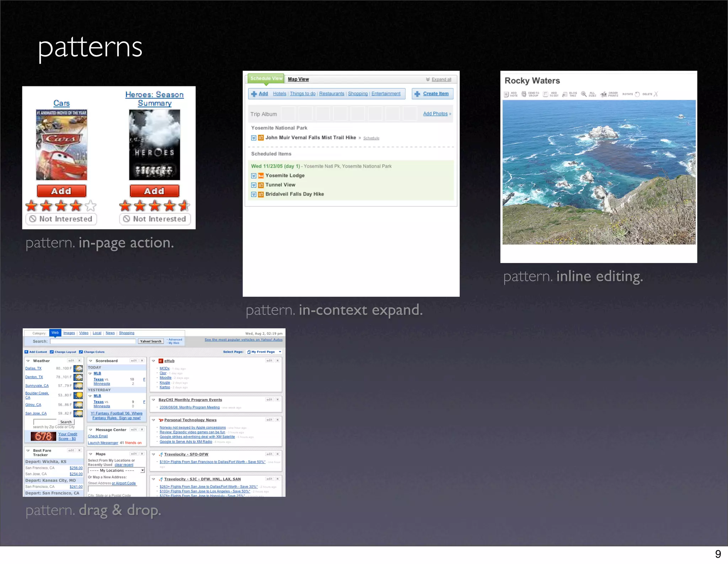Click the Create Item link

click(435, 94)
